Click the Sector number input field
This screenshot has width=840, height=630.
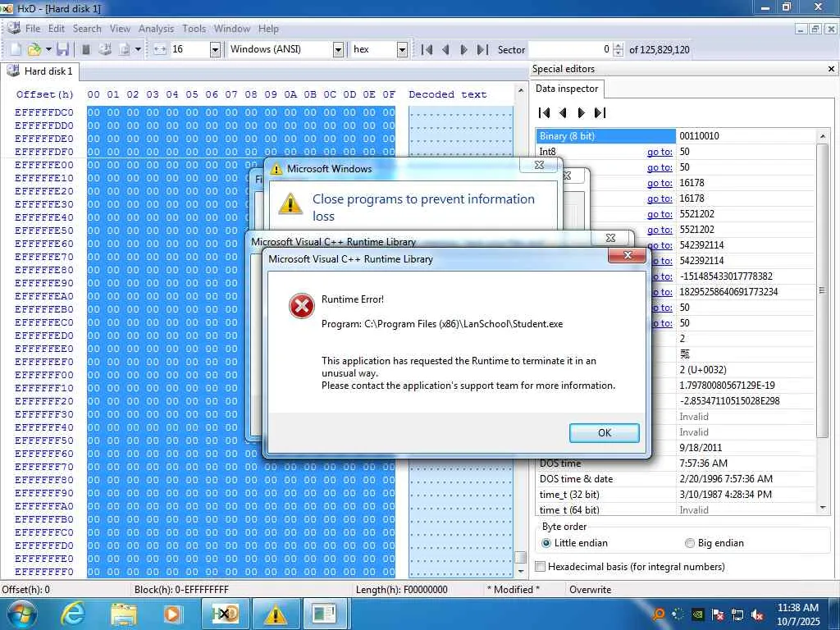[x=570, y=50]
